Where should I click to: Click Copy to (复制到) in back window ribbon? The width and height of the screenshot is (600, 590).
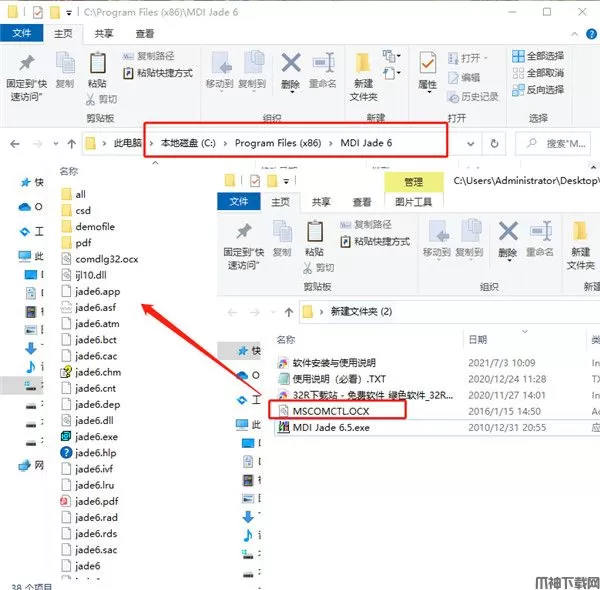(253, 70)
